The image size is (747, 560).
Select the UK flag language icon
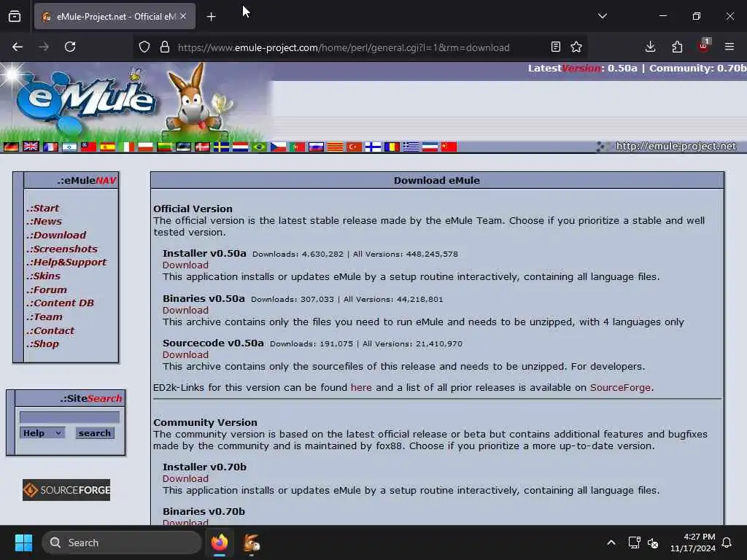point(31,147)
